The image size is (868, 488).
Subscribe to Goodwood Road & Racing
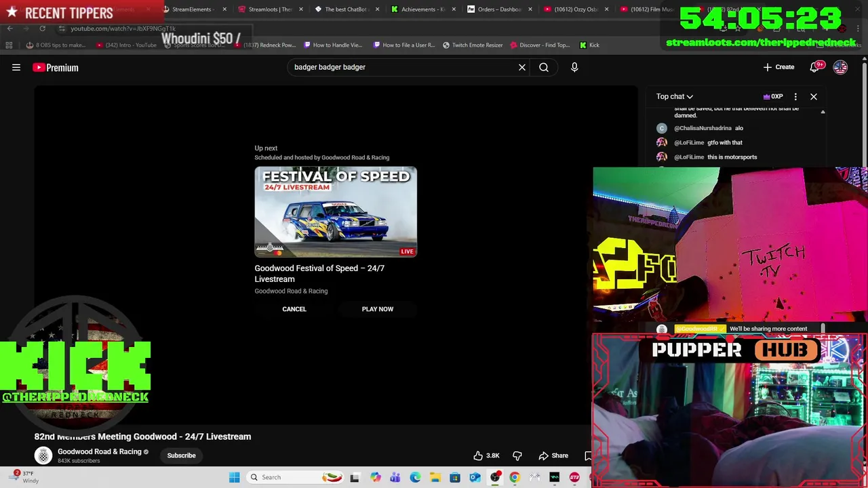[x=181, y=455]
